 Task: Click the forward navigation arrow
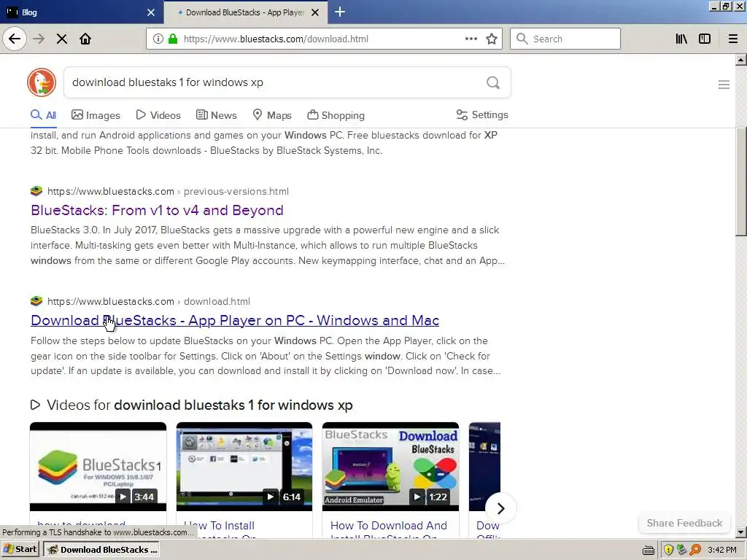click(x=39, y=39)
